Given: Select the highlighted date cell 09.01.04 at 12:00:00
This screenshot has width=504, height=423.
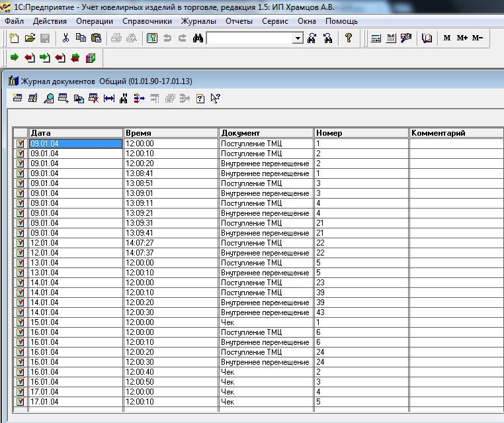Looking at the screenshot, I should (76, 144).
